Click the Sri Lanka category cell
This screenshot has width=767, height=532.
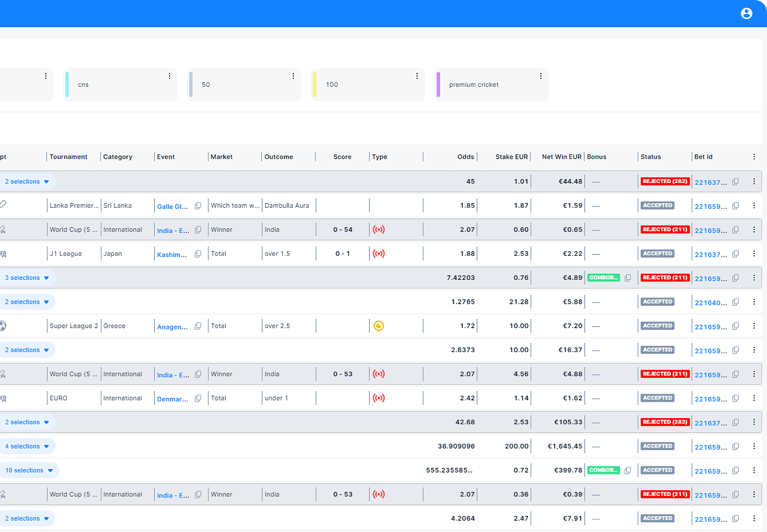pyautogui.click(x=118, y=206)
